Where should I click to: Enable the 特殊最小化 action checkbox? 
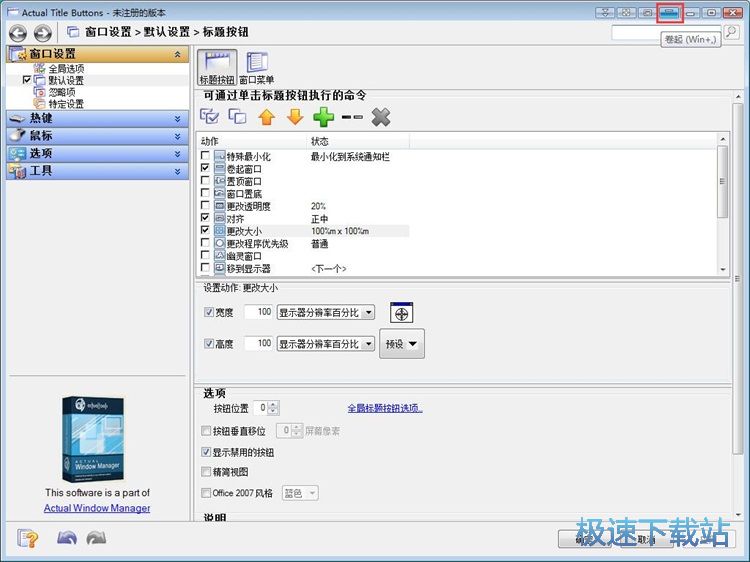pyautogui.click(x=205, y=155)
